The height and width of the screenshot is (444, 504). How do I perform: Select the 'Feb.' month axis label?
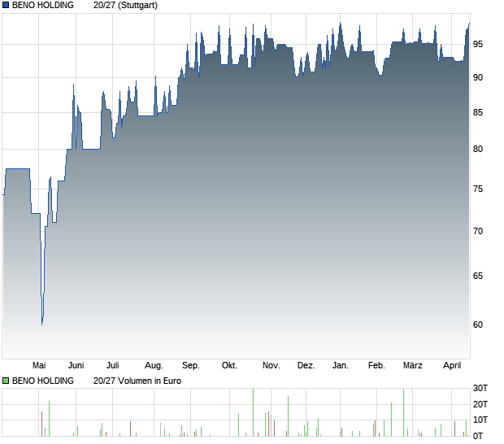[376, 365]
